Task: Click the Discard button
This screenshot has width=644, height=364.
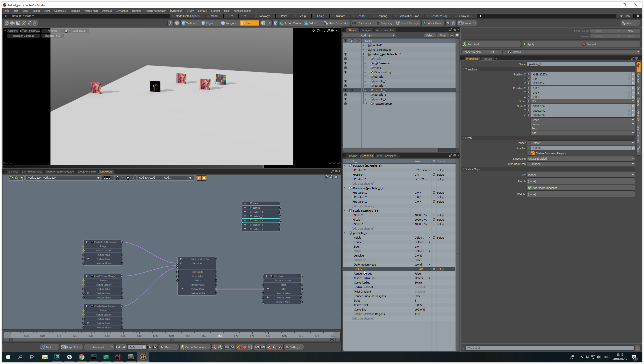Action: [x=611, y=44]
